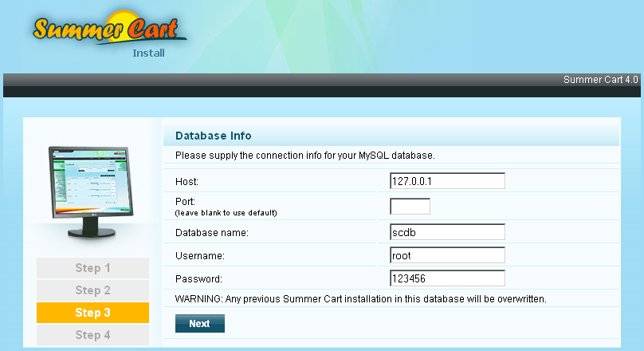This screenshot has width=644, height=351.
Task: Jump to Step 4 in the sidebar
Action: pos(92,335)
